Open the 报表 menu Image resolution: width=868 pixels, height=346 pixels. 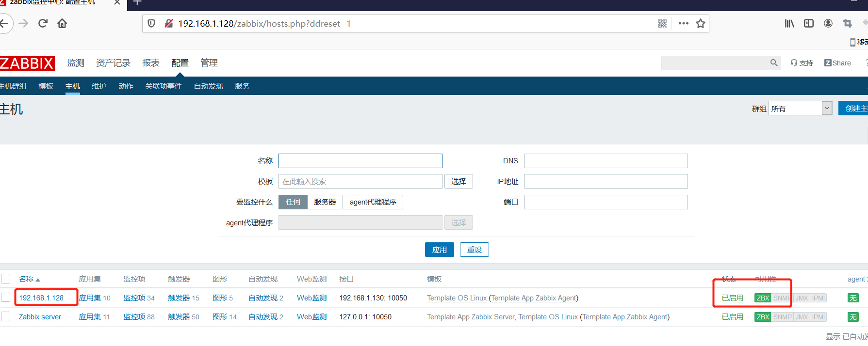[151, 63]
